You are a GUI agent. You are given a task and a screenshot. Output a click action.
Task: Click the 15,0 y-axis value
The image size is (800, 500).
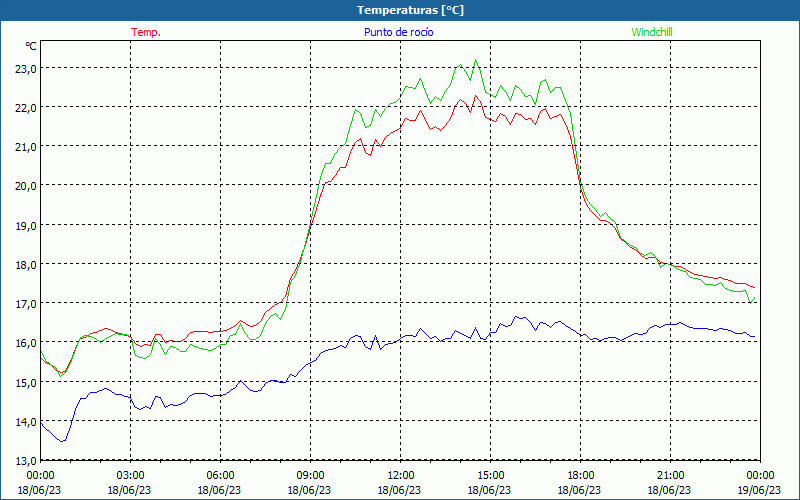pos(26,382)
